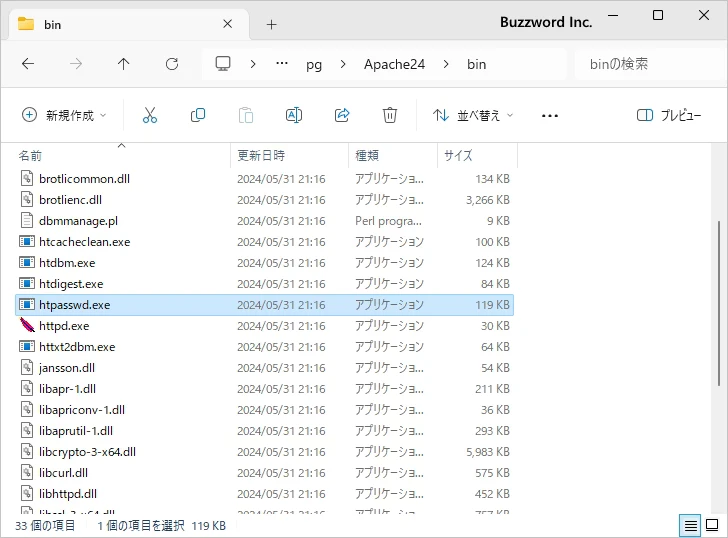
Task: Sort by Type (種類) column header
Action: click(x=367, y=156)
